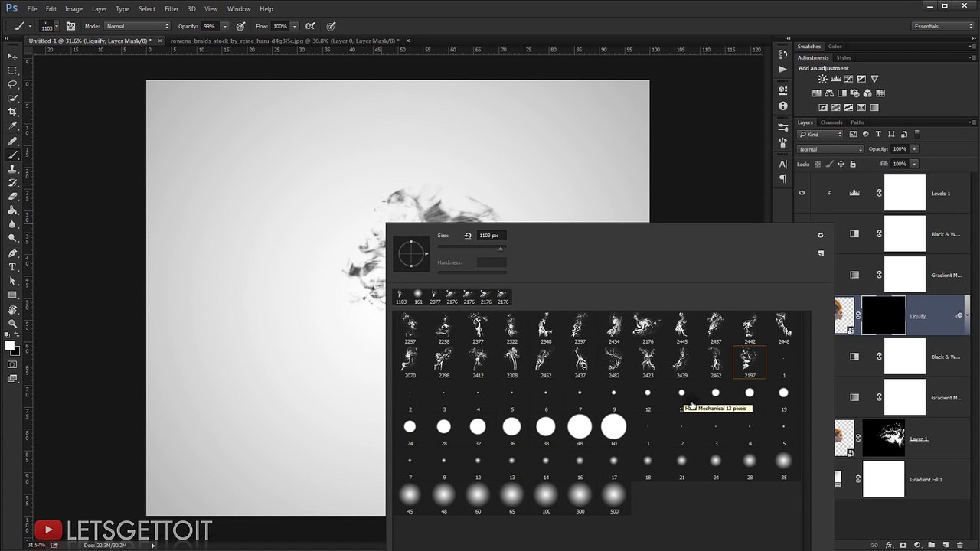
Task: Create a new group with the folder icon
Action: [932, 545]
